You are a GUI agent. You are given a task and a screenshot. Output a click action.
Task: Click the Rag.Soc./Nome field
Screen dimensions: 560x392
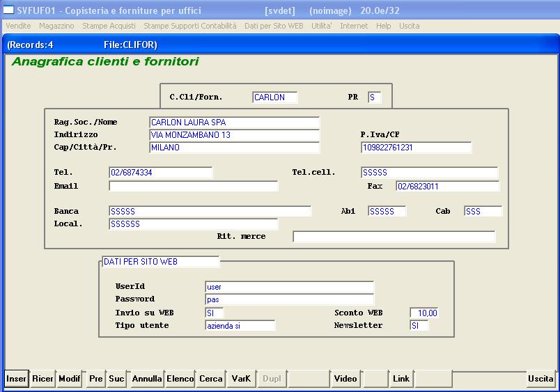(x=234, y=123)
